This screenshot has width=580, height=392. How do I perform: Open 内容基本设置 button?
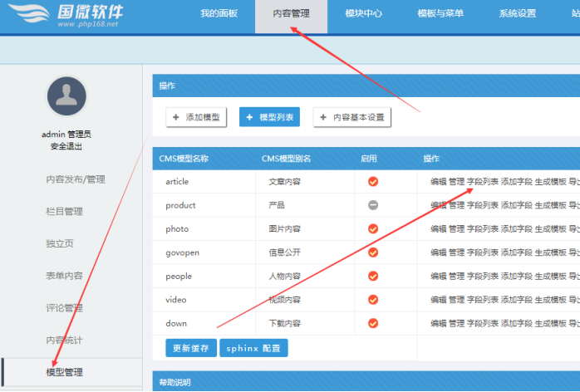click(351, 118)
